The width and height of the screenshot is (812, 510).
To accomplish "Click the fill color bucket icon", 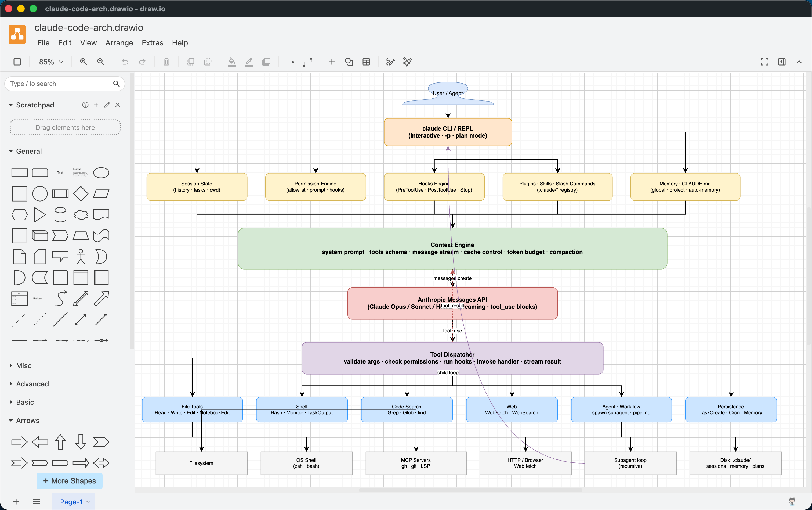I will point(232,62).
